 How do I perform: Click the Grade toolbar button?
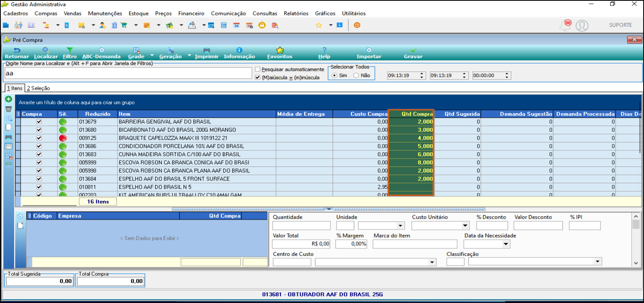pos(136,53)
